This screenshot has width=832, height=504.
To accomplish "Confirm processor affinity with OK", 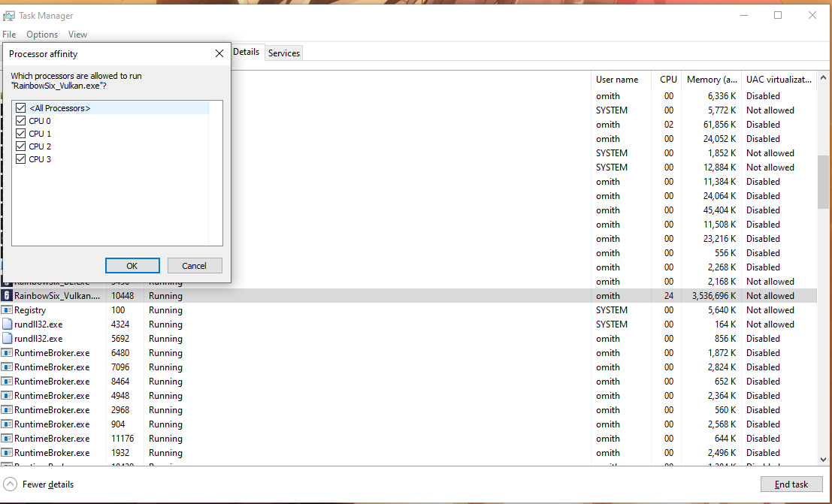I will point(132,266).
